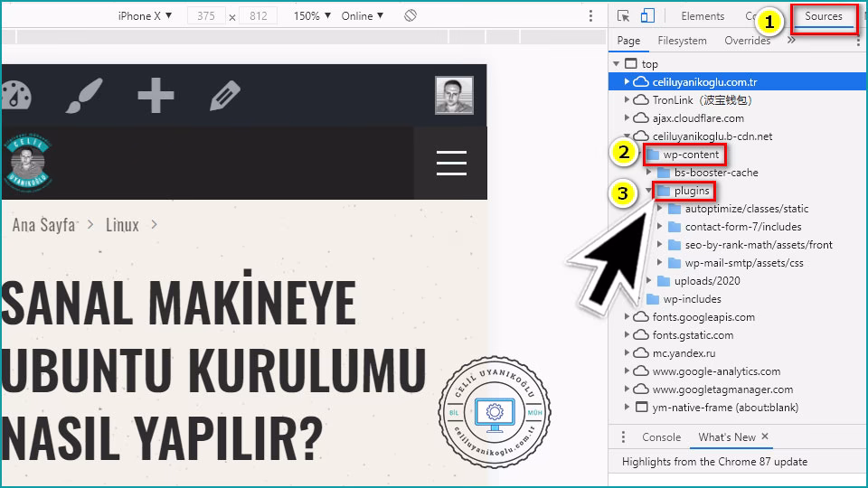Click the contact-form-7 folder icon

(x=675, y=226)
